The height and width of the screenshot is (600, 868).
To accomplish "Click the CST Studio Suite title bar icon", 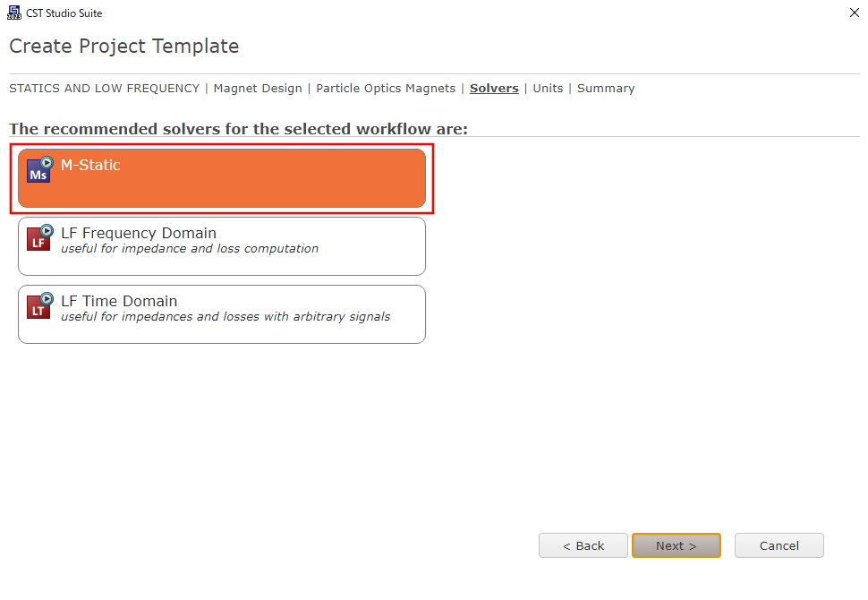I will pyautogui.click(x=13, y=13).
